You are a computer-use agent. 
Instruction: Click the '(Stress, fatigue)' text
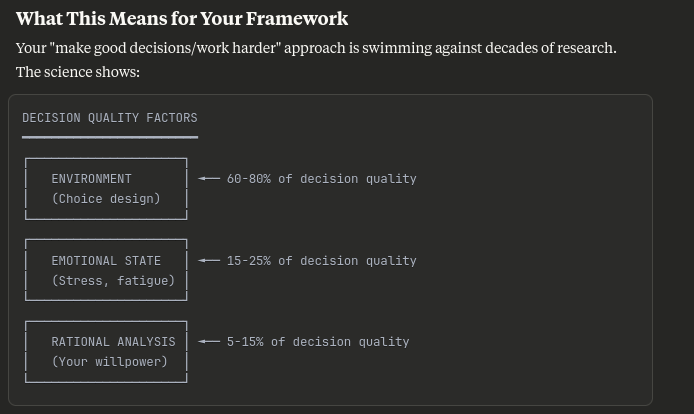(113, 281)
